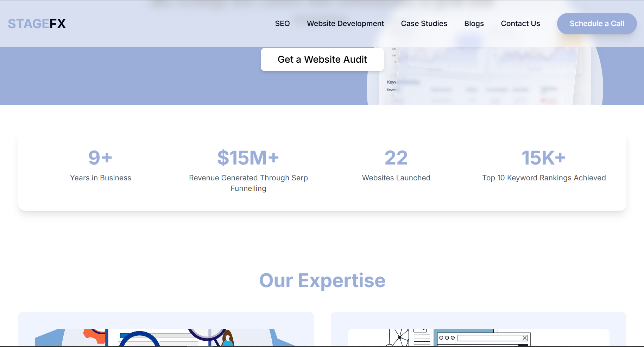This screenshot has width=644, height=347.
Task: Click the woman figure in the illustration
Action: [228, 339]
